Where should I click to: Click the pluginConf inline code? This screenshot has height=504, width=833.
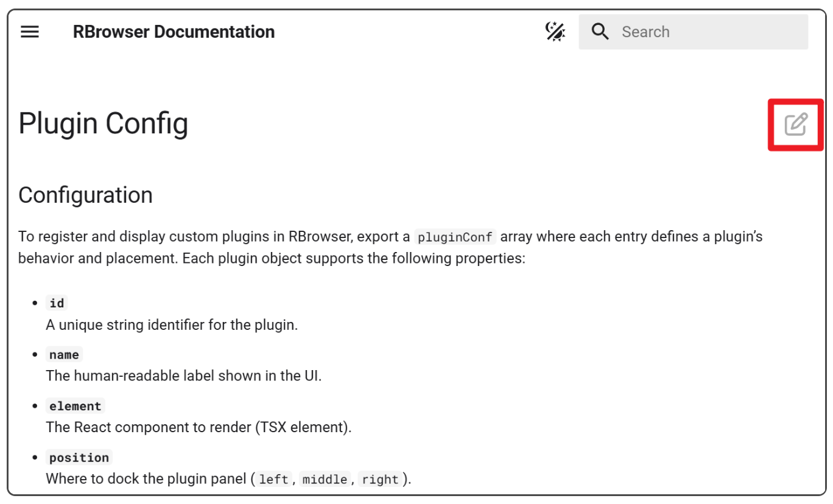(455, 237)
